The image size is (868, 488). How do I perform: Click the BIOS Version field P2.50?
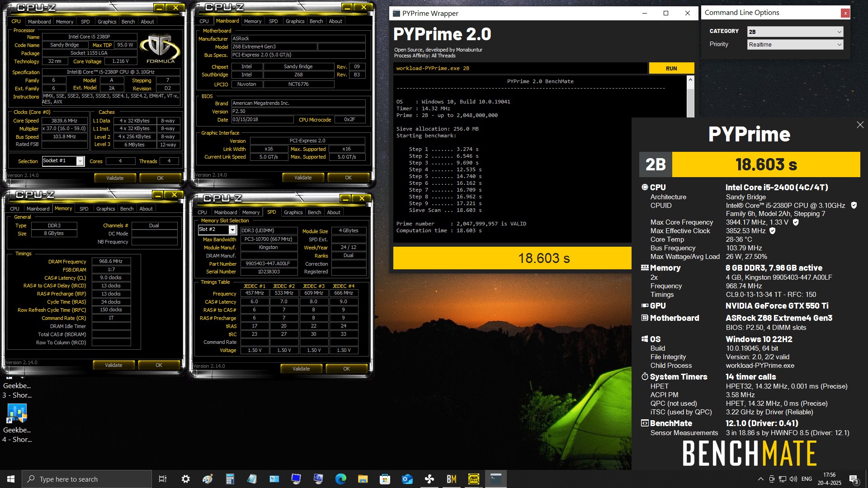tap(298, 112)
